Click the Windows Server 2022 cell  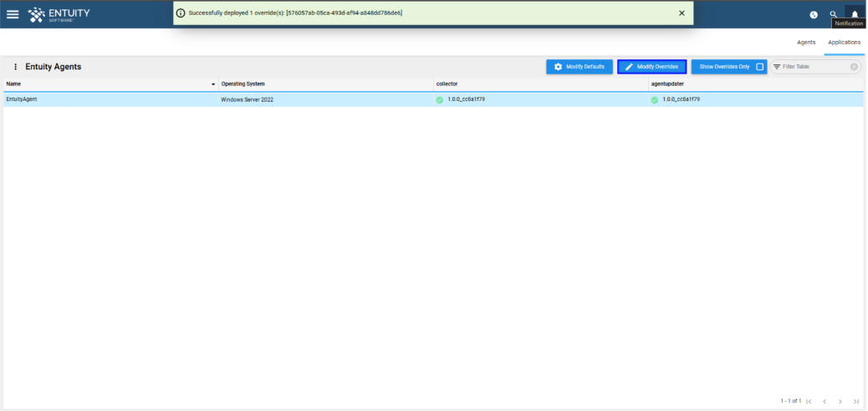(x=247, y=100)
